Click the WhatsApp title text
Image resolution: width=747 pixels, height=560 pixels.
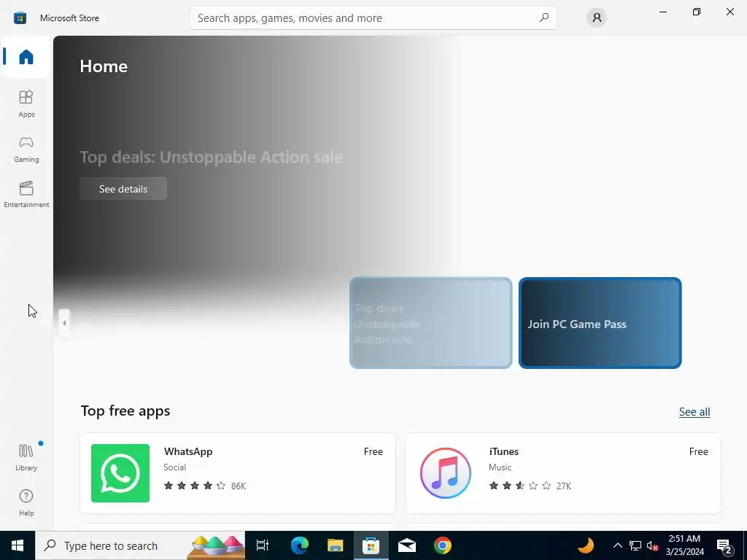point(188,451)
